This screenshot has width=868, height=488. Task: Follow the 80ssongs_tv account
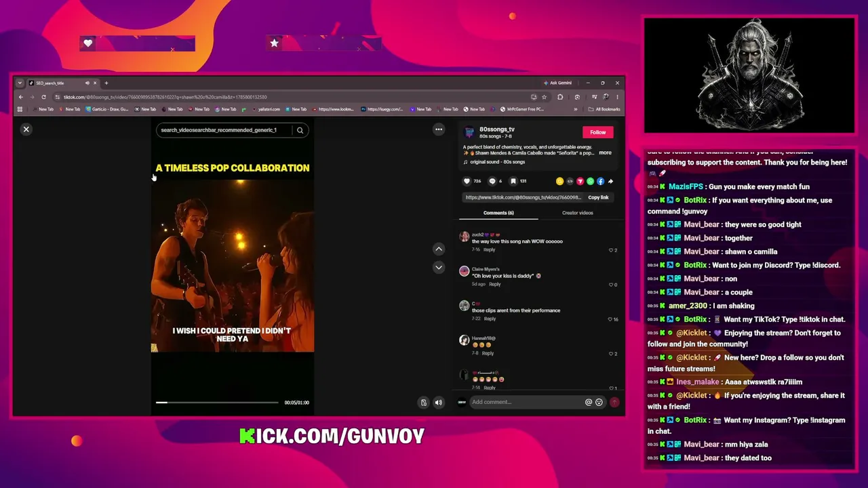click(597, 132)
